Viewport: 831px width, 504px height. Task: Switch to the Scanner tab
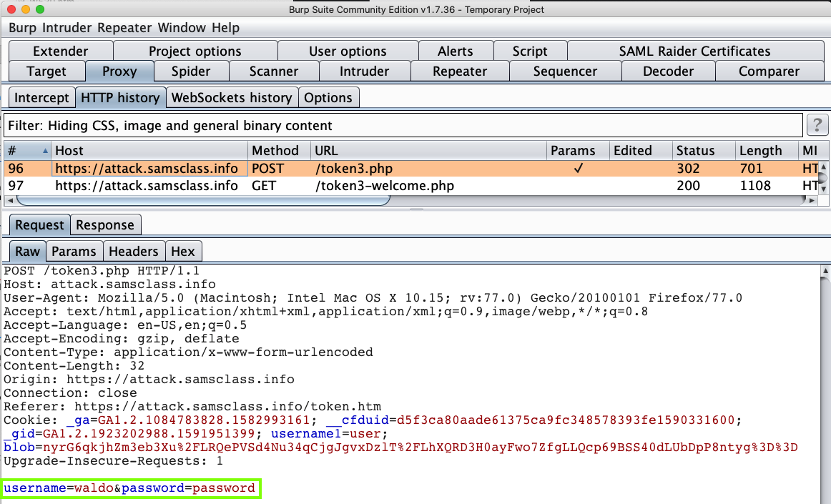click(273, 71)
